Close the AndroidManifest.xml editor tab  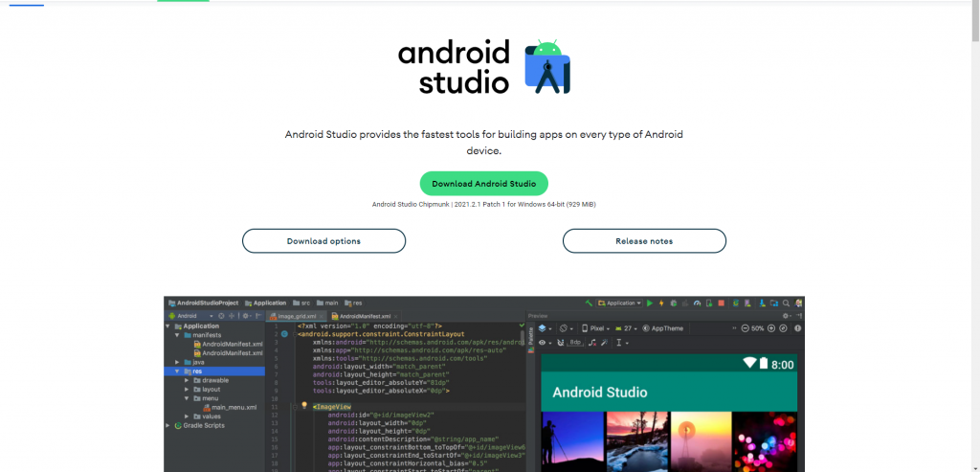click(x=395, y=316)
